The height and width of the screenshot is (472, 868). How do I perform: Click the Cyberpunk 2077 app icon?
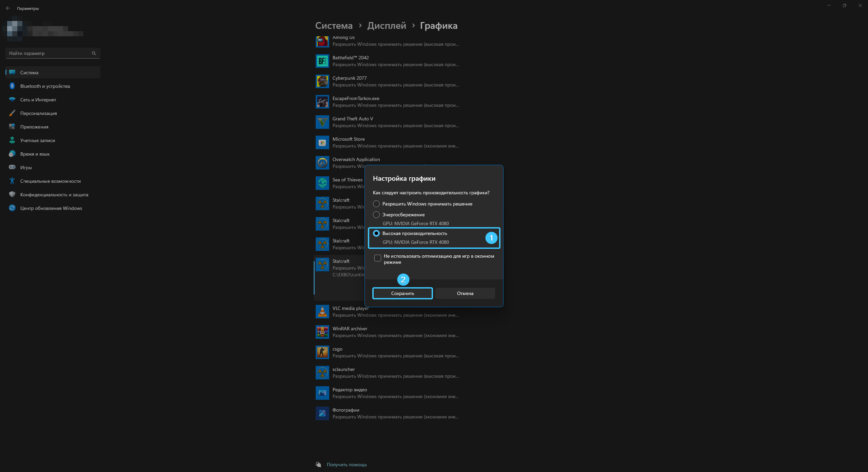tap(322, 82)
